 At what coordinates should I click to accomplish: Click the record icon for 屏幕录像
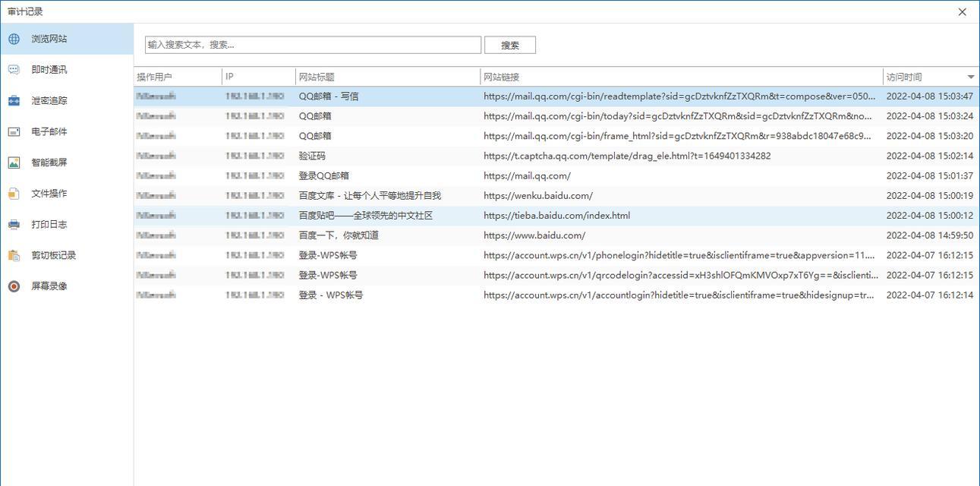pos(14,286)
